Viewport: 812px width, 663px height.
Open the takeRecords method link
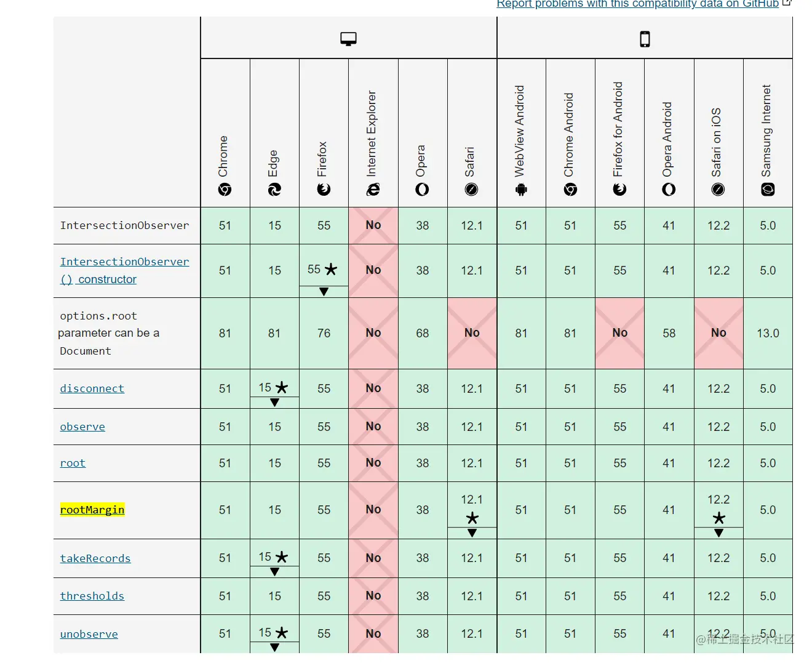click(x=95, y=558)
